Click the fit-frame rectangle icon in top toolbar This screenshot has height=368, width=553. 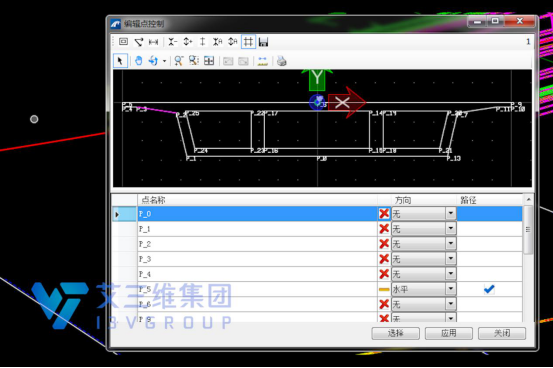tap(123, 42)
